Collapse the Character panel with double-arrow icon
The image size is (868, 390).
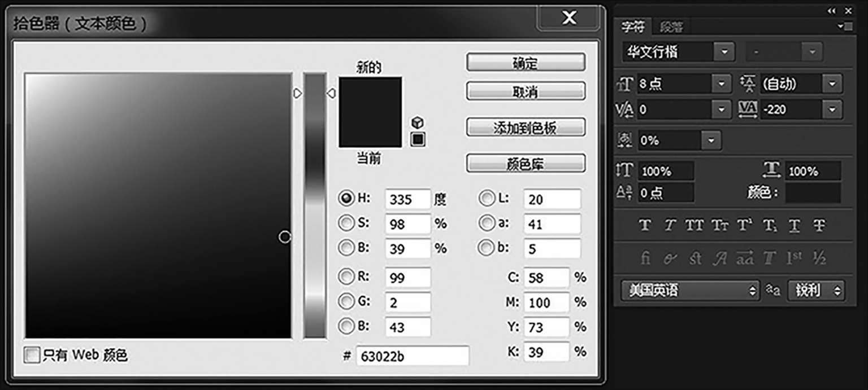(x=831, y=10)
